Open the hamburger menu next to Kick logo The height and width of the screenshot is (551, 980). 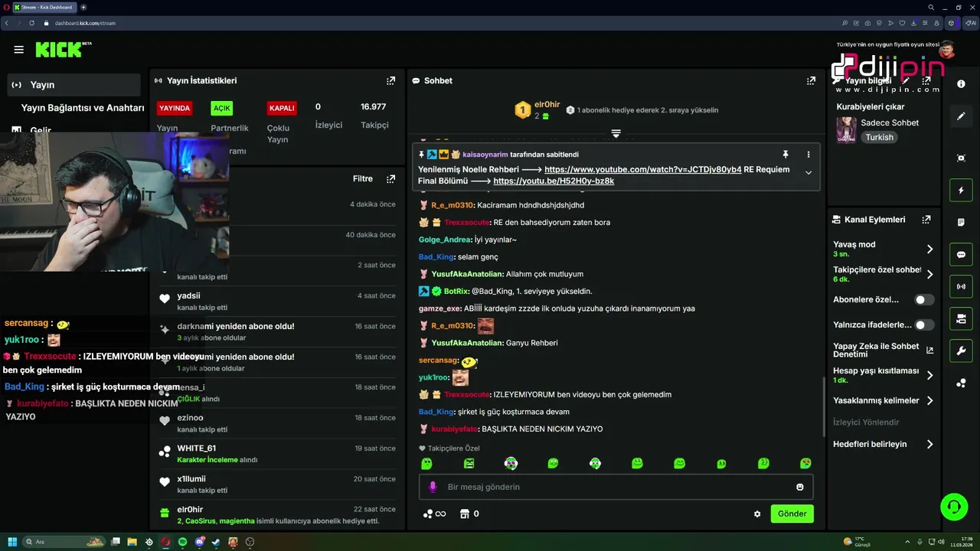click(x=18, y=50)
